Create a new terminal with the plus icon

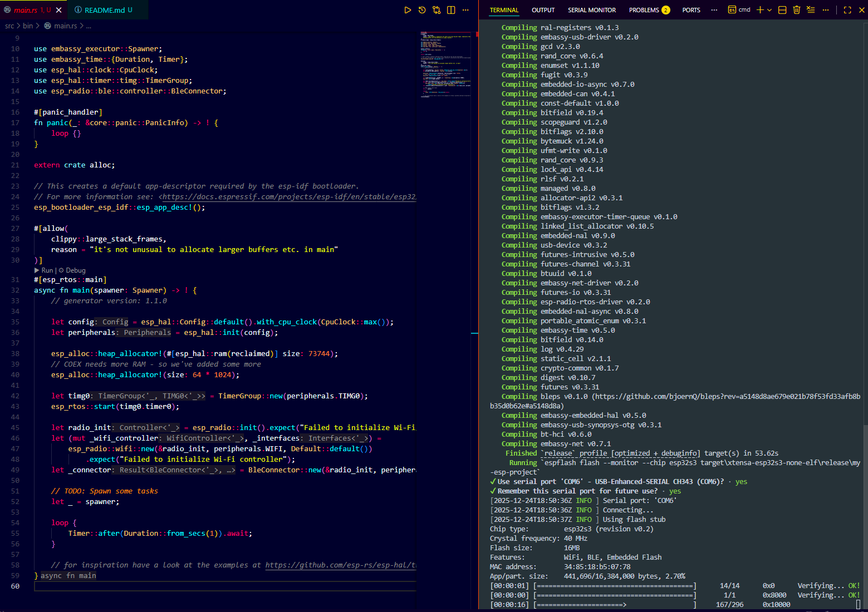pos(760,10)
